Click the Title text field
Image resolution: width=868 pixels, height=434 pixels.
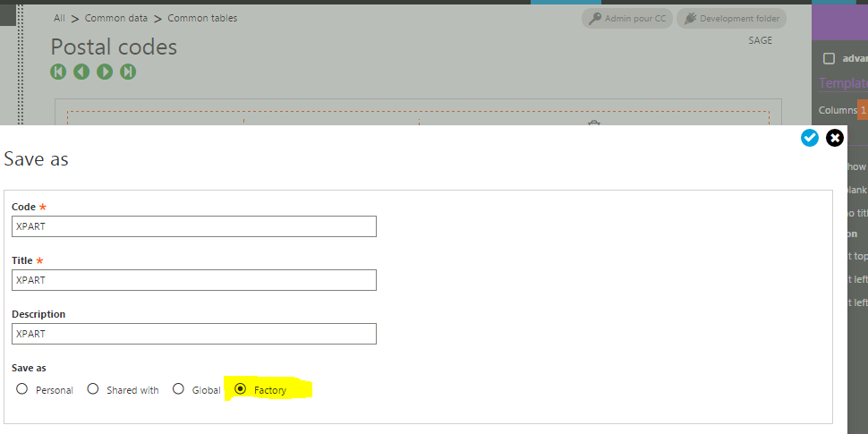tap(194, 280)
